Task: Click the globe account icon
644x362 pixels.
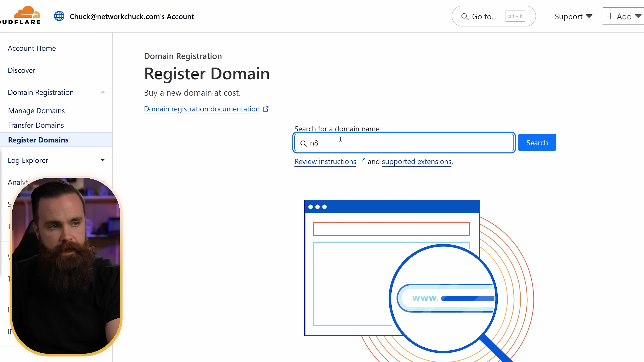Action: pyautogui.click(x=59, y=16)
